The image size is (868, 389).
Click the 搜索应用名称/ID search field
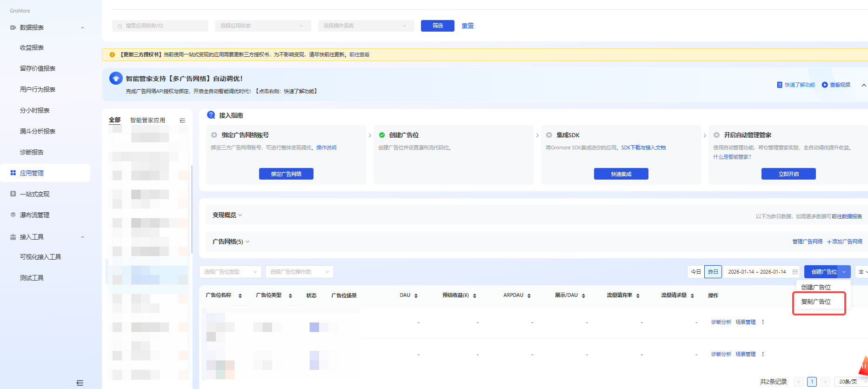click(160, 26)
